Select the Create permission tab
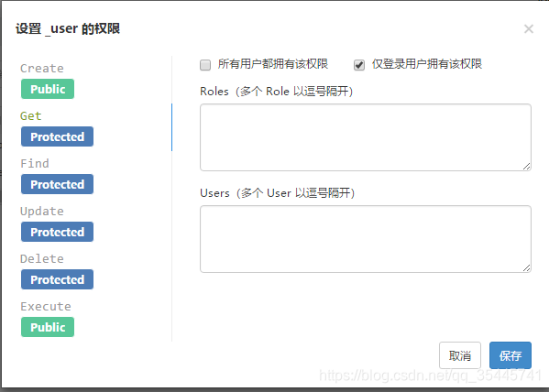The image size is (549, 392). point(42,69)
